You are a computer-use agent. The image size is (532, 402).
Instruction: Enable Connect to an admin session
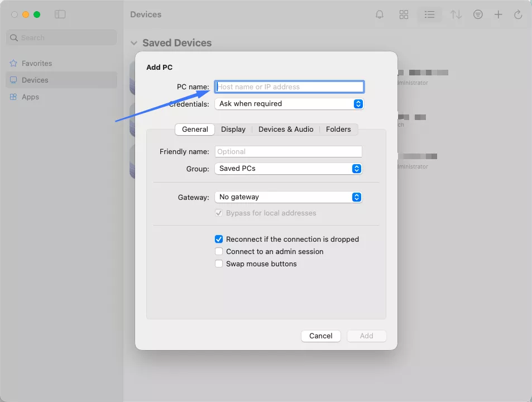click(219, 251)
